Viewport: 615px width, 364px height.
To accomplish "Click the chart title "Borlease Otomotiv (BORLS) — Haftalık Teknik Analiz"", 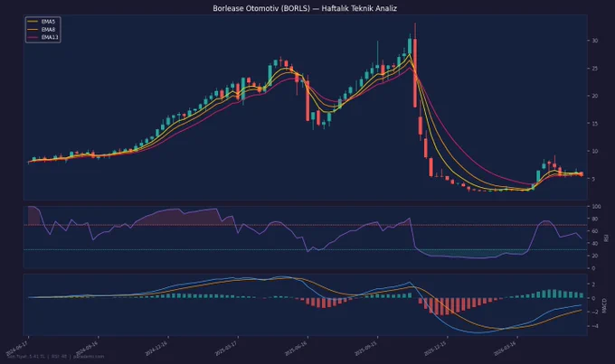I will (305, 8).
